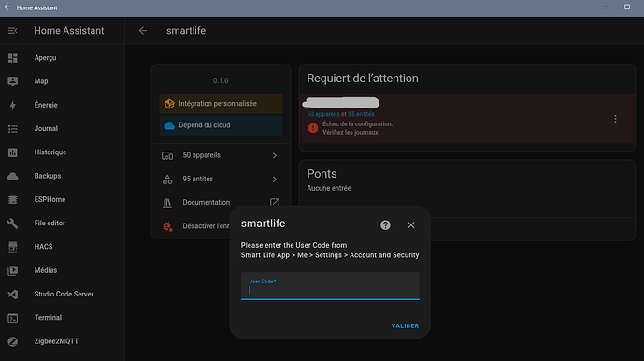Click the help question mark icon
644x361 pixels.
click(385, 224)
